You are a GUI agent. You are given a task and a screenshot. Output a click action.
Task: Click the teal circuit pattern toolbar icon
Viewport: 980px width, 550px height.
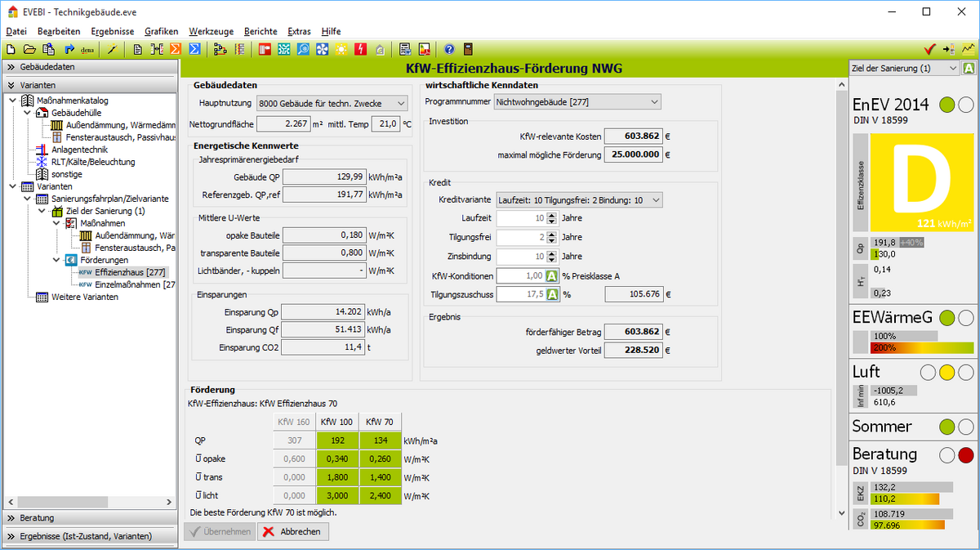point(284,49)
